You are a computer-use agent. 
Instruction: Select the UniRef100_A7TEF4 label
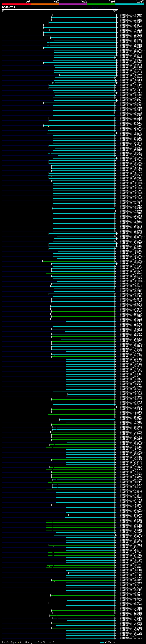[x=131, y=278]
